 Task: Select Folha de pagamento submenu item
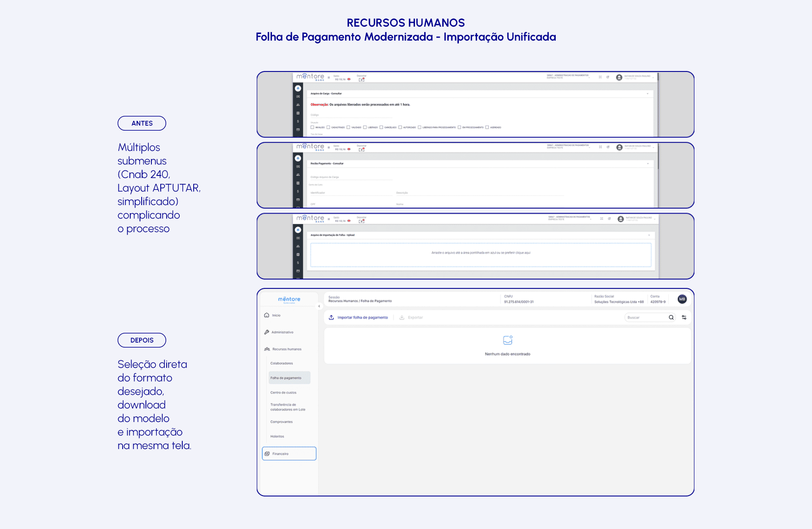pyautogui.click(x=289, y=378)
